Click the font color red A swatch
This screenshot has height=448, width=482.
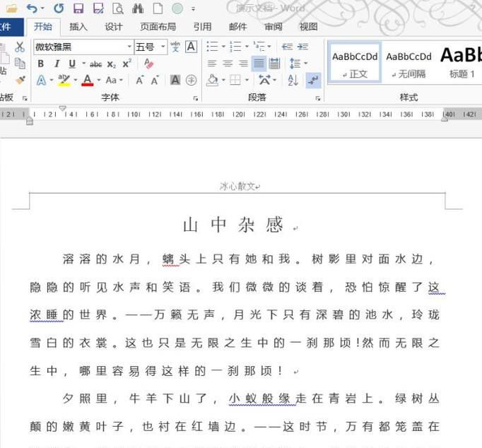tap(88, 80)
